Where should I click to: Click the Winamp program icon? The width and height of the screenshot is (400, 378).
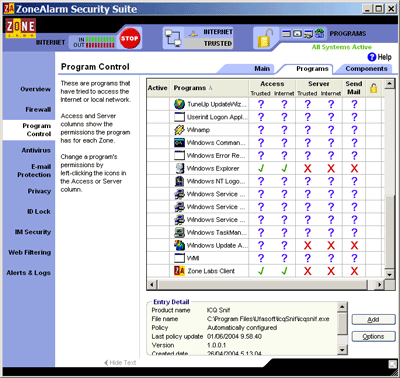(179, 130)
